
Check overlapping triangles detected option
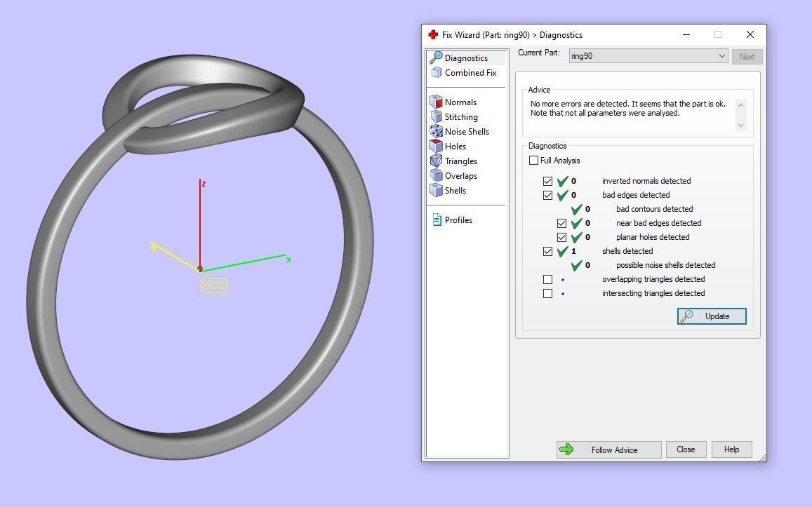[548, 279]
